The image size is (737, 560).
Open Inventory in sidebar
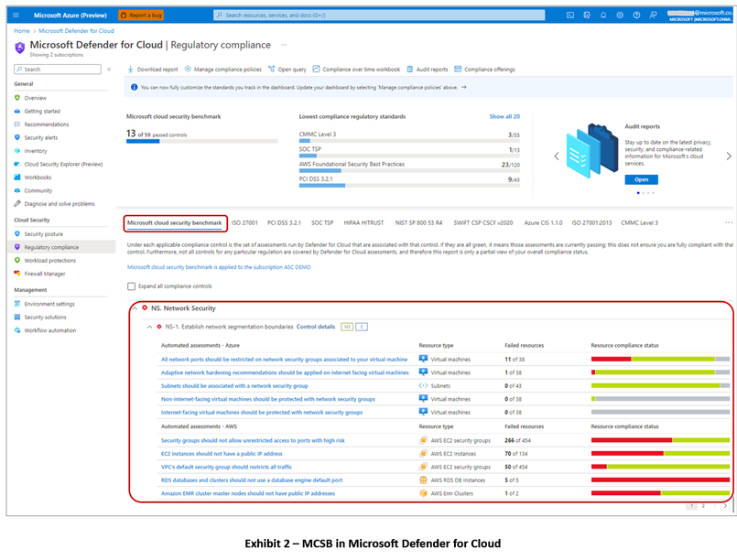36,151
